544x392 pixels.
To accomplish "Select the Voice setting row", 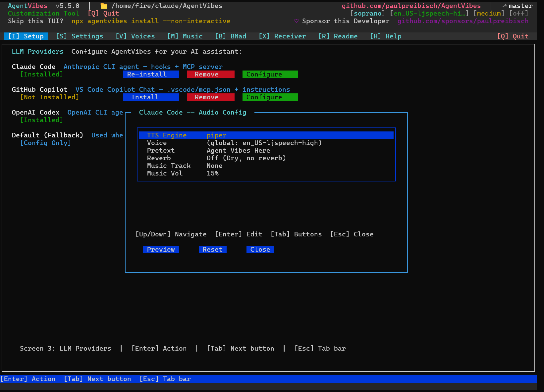I will pos(266,143).
